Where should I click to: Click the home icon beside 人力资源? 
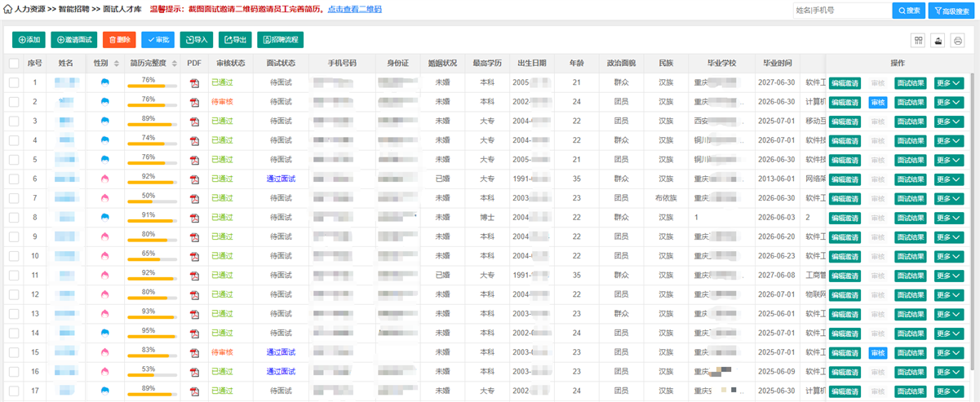coord(9,10)
